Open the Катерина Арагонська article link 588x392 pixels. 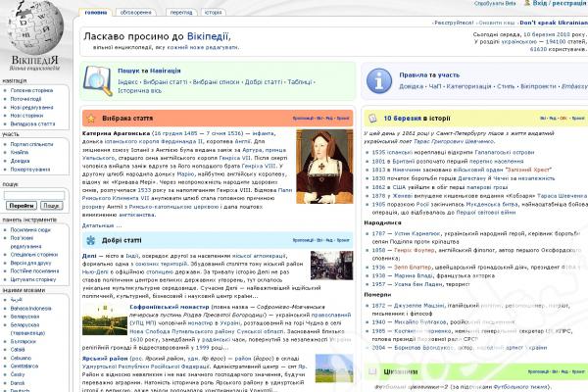(x=116, y=133)
